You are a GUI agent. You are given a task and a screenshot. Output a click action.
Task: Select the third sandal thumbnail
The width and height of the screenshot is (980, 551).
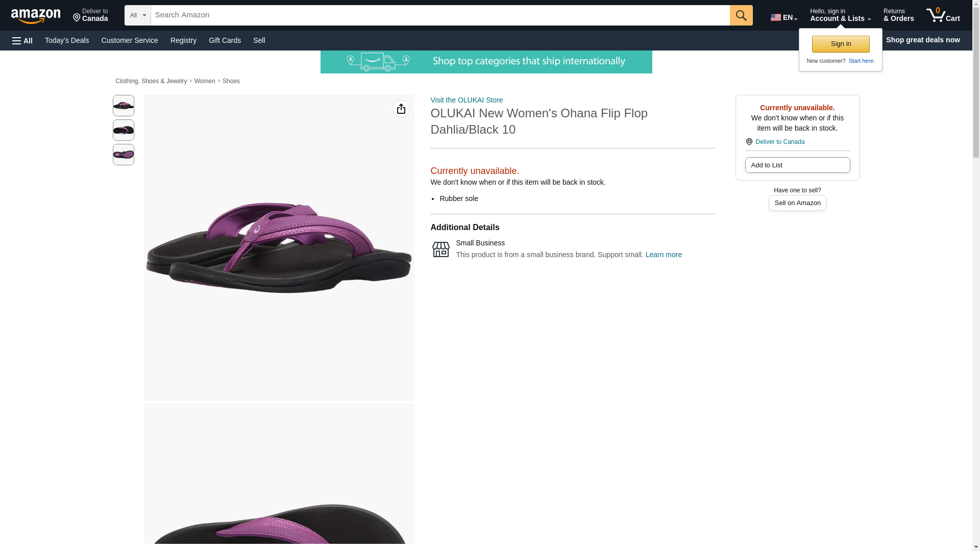(x=124, y=155)
